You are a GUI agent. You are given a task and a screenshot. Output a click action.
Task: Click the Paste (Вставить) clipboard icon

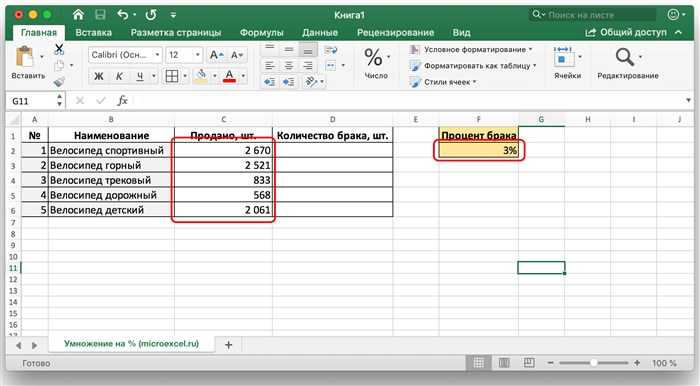(25, 57)
